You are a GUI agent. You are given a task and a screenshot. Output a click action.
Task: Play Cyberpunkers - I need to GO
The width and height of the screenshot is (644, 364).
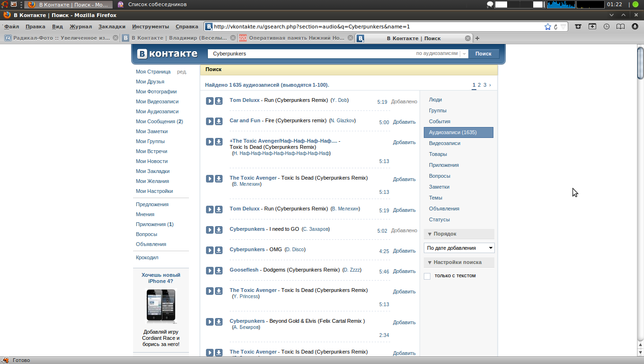(x=210, y=230)
